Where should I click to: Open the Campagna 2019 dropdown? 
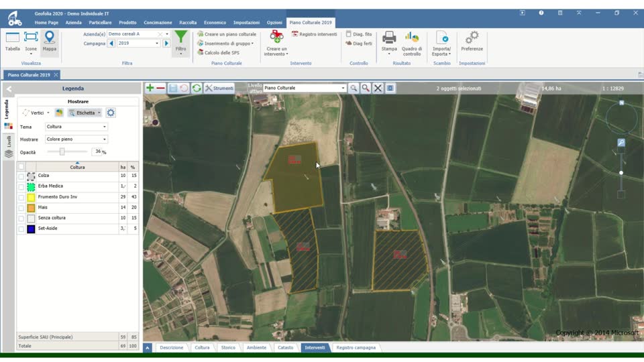tap(156, 43)
